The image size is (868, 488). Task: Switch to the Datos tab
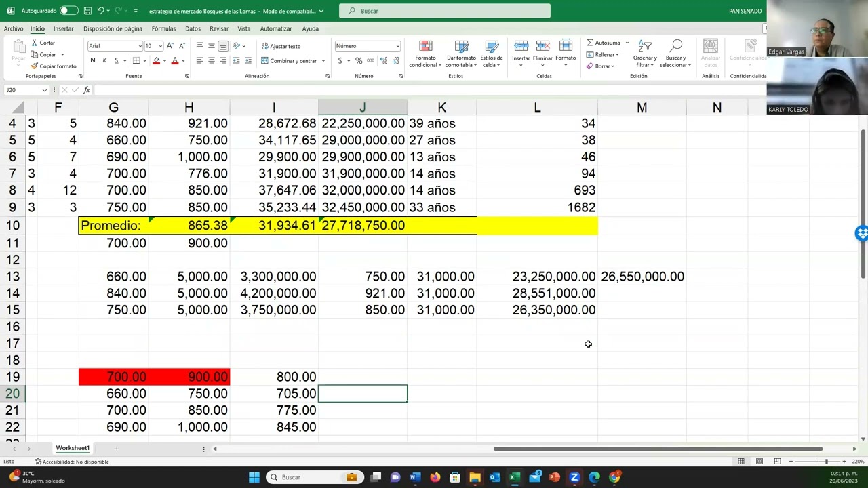pyautogui.click(x=193, y=28)
